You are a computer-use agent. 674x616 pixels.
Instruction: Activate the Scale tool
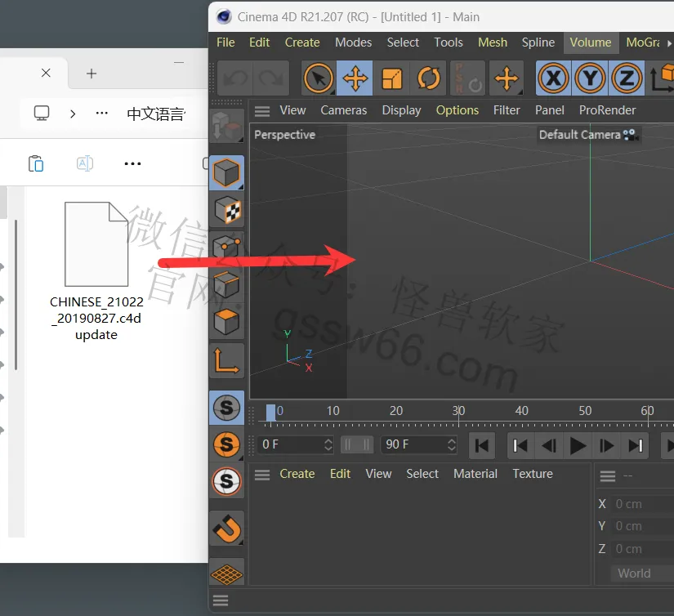coord(391,78)
